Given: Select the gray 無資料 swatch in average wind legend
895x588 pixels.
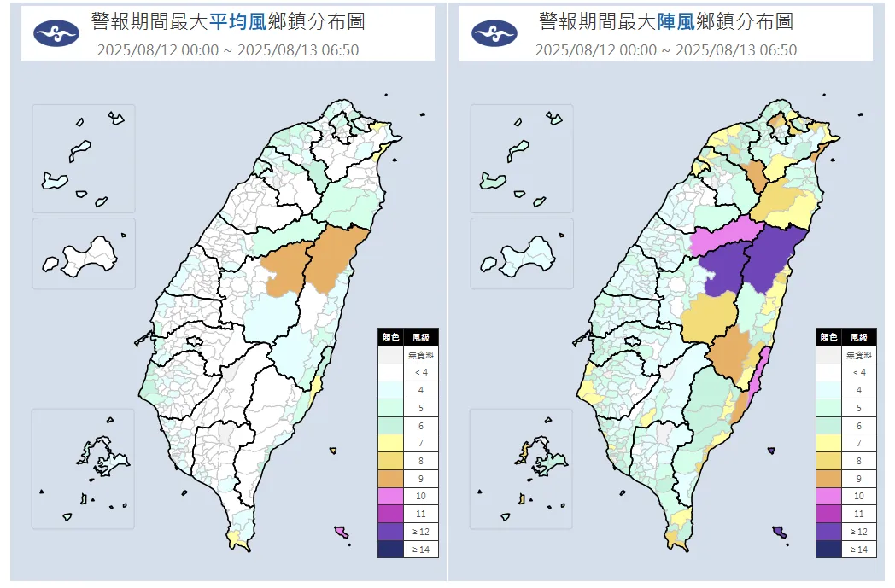Looking at the screenshot, I should point(390,355).
